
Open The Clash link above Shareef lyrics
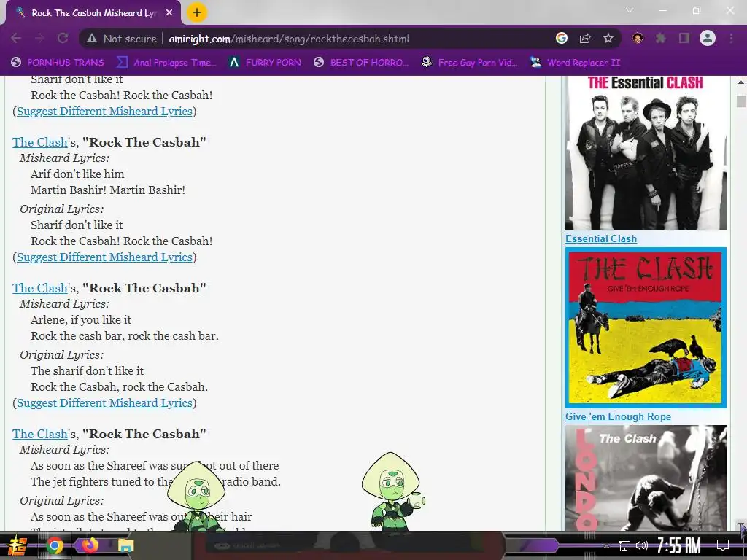tap(40, 433)
